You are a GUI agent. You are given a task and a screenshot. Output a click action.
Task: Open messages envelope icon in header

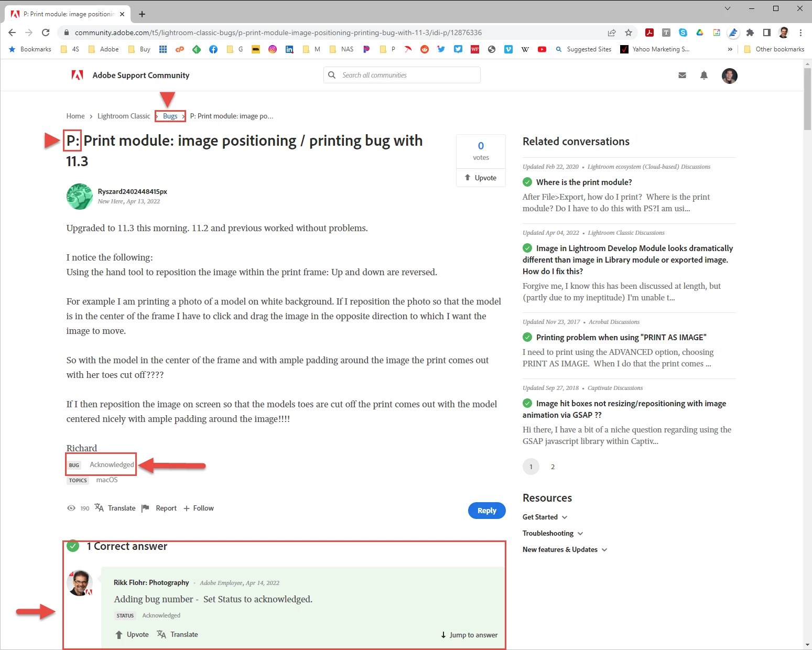tap(682, 75)
